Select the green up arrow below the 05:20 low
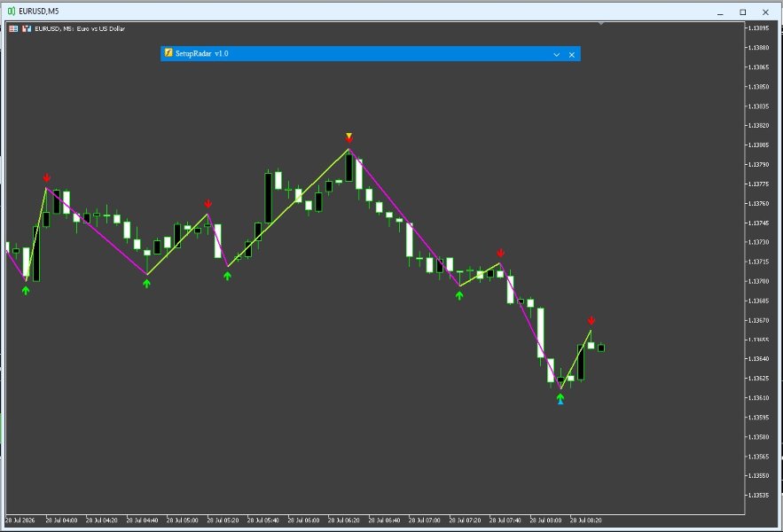This screenshot has height=532, width=783. point(227,275)
